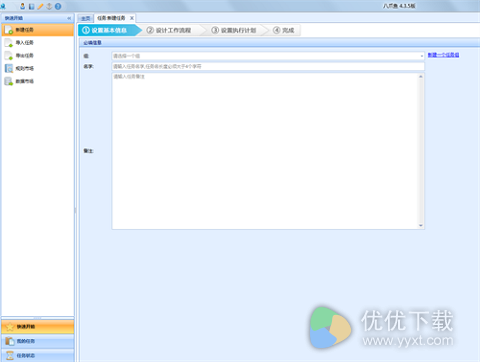Click the orange pencil icon in top toolbar

point(40,6)
